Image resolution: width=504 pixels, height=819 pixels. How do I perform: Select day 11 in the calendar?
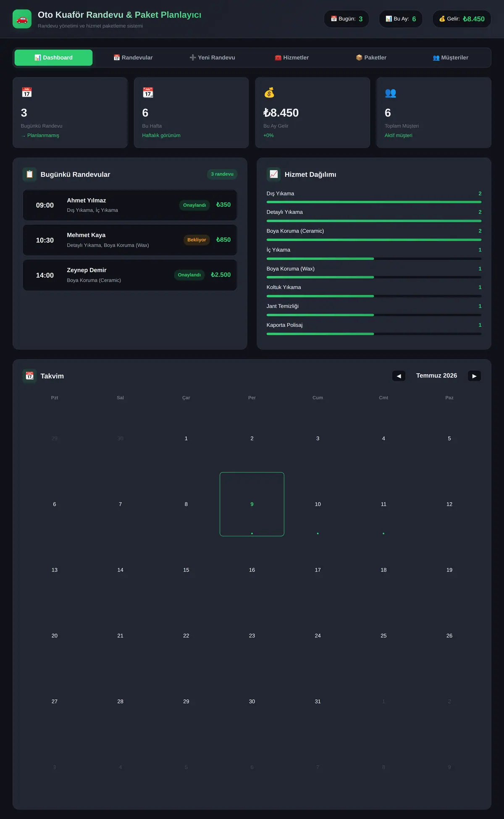point(383,504)
